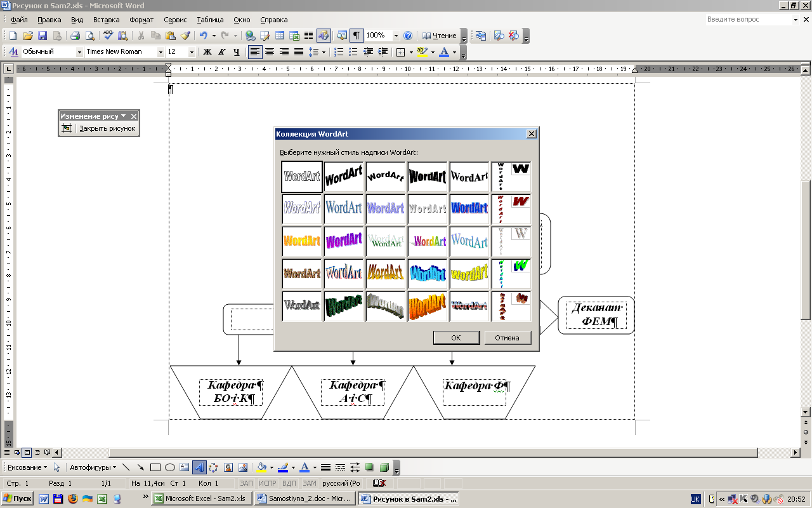Viewport: 812px width, 508px height.
Task: Toggle Align Left paragraph alignment
Action: point(255,52)
